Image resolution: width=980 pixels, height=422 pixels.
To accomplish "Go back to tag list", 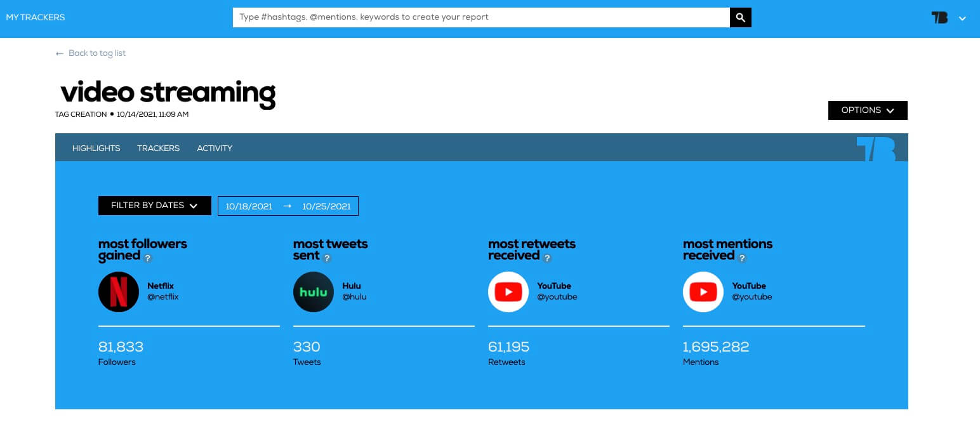I will pos(97,53).
